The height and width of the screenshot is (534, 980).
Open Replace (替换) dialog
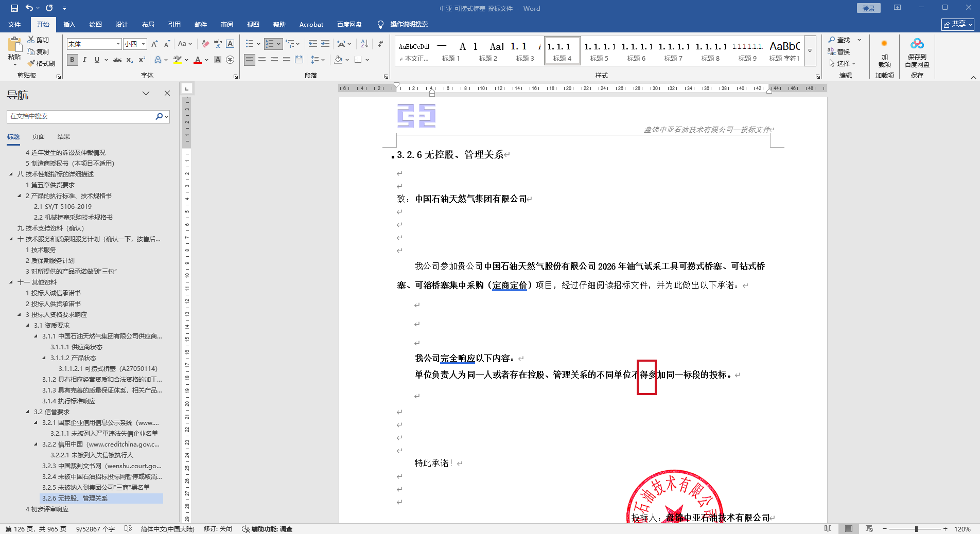[839, 52]
